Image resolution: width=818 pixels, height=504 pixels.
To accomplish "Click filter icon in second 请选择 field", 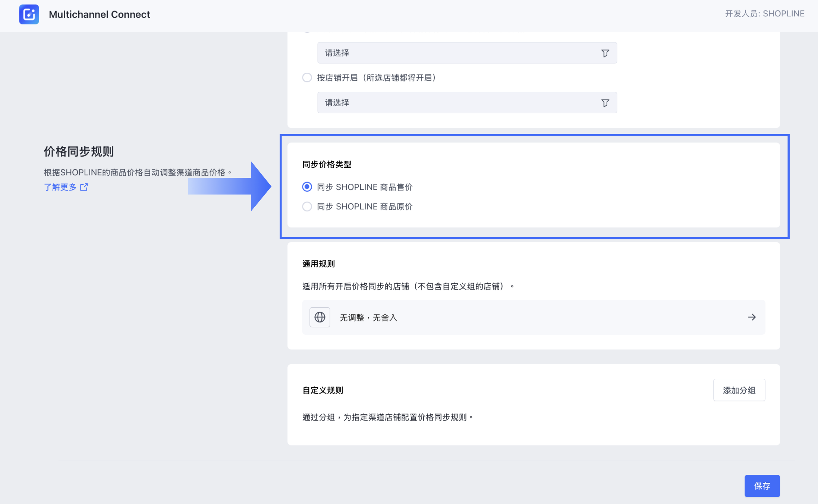I will pos(605,103).
